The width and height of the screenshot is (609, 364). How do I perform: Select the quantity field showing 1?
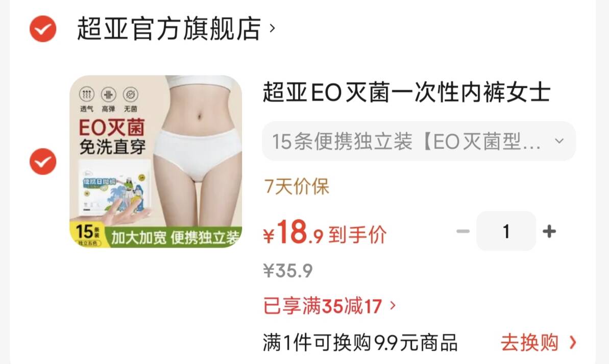click(x=506, y=231)
